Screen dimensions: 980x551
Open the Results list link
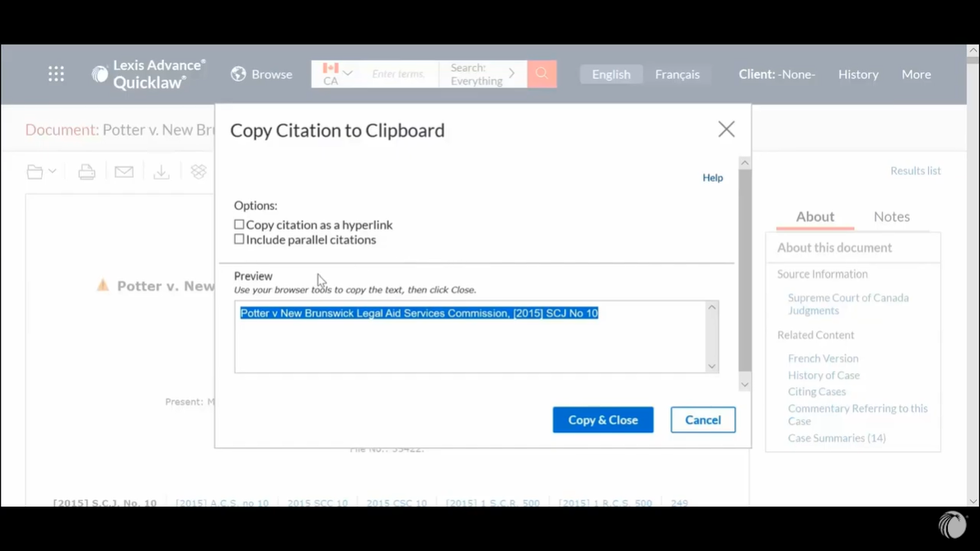pyautogui.click(x=916, y=170)
